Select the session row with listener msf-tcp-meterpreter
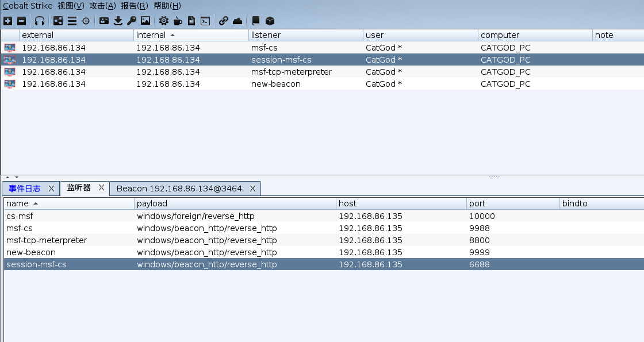Screen dimensions: 644x342 pos(323,72)
